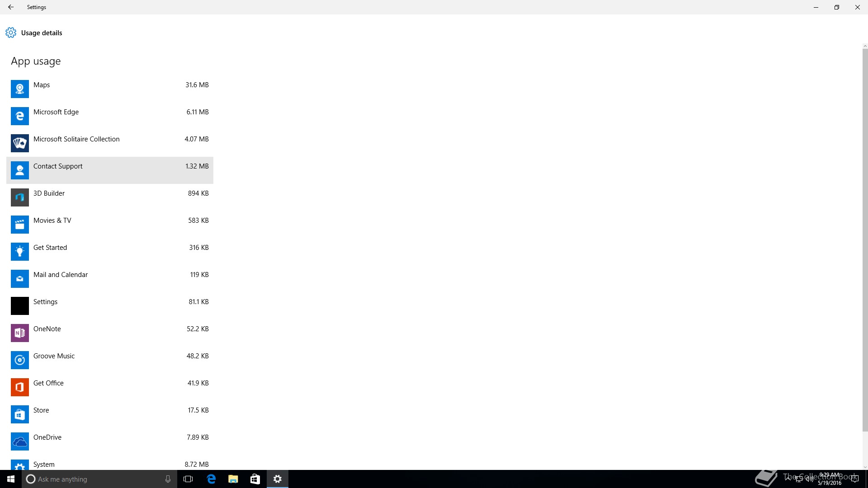Viewport: 868px width, 488px height.
Task: Click the Usage details gear icon
Action: (11, 33)
